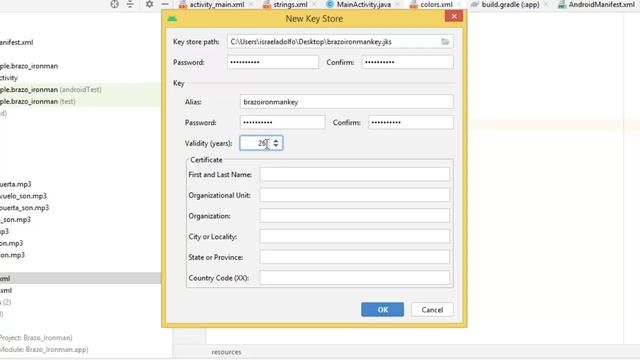This screenshot has width=640, height=360.
Task: Click the First and Last Name field
Action: (x=354, y=174)
